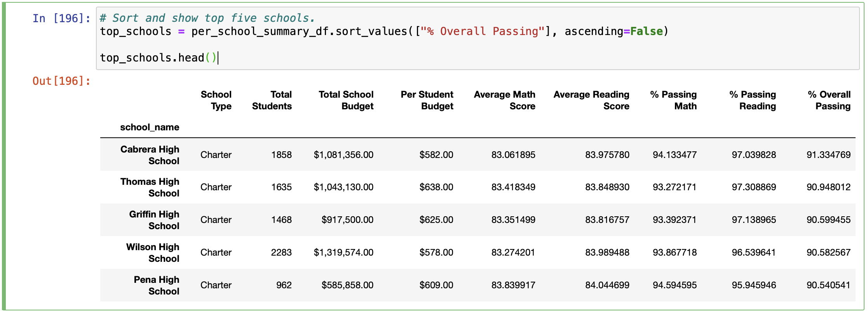Image resolution: width=868 pixels, height=312 pixels.
Task: Click the Average Math Score column header
Action: 504,100
